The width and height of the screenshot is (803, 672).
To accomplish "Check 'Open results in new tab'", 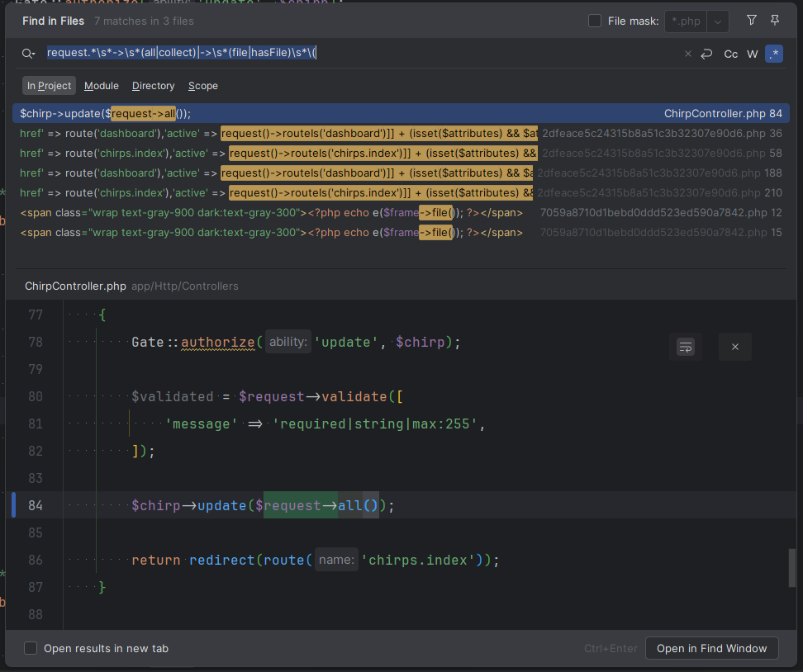I will [x=31, y=649].
